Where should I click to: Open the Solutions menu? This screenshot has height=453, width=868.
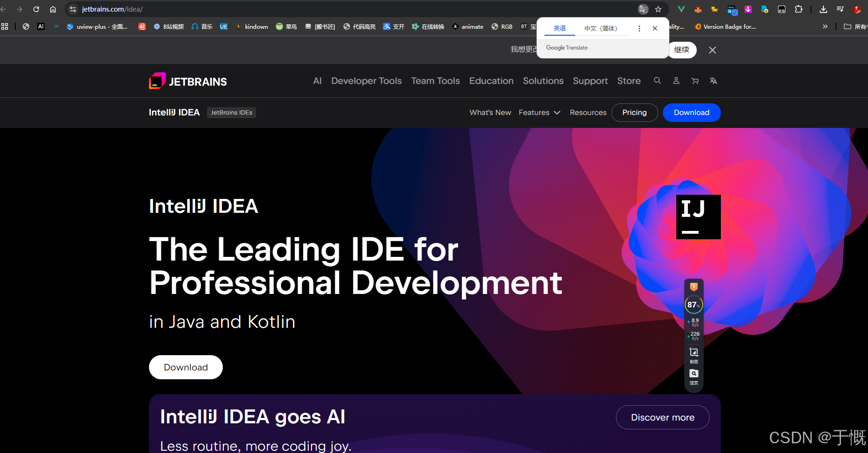pyautogui.click(x=543, y=81)
